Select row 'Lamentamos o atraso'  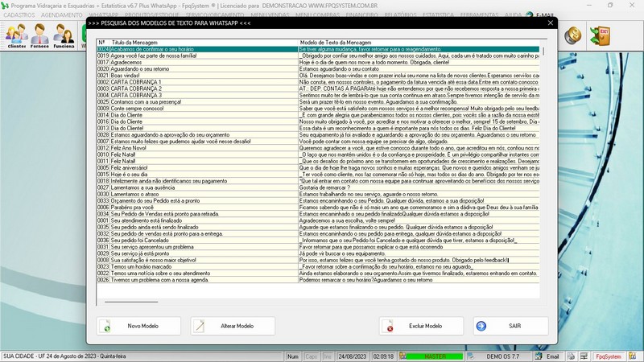318,194
